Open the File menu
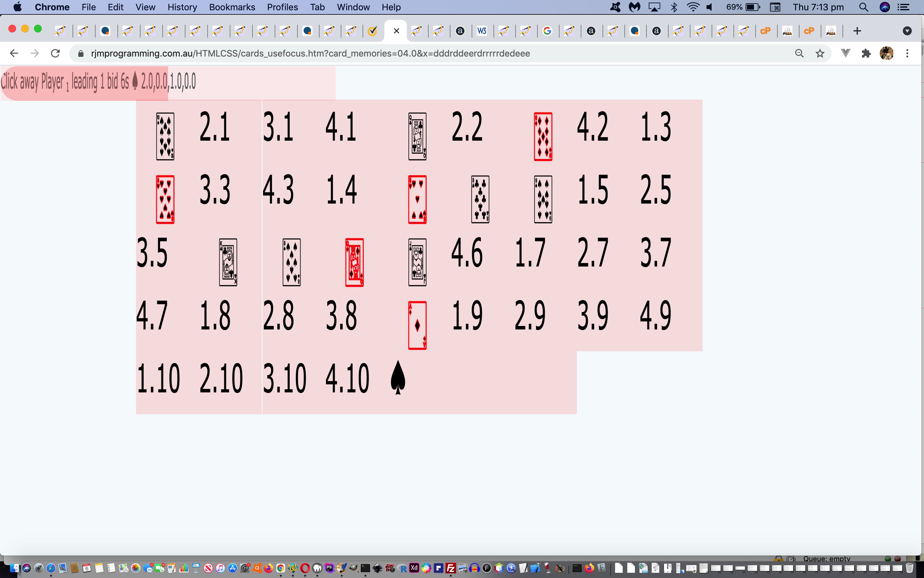The height and width of the screenshot is (578, 924). click(89, 7)
